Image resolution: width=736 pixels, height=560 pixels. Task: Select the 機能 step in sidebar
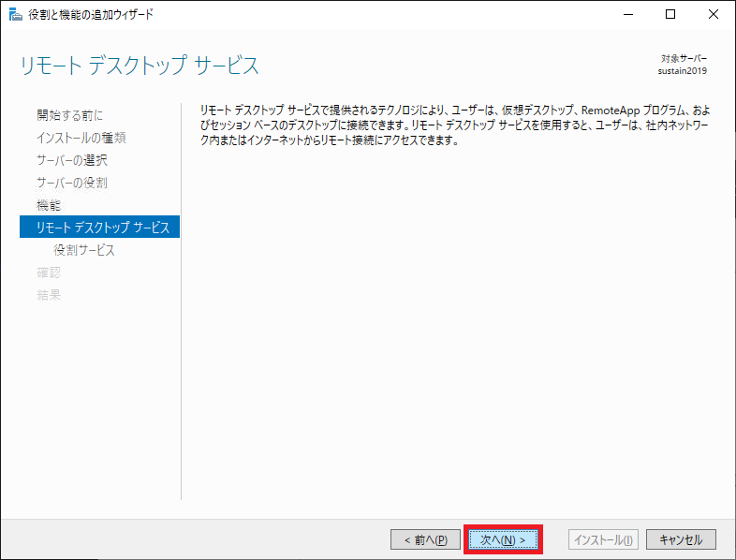coord(49,205)
